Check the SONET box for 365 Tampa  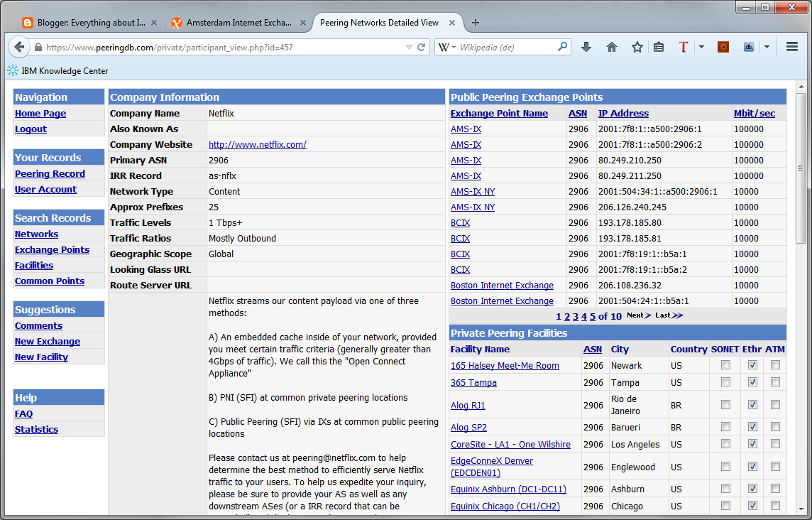point(725,382)
